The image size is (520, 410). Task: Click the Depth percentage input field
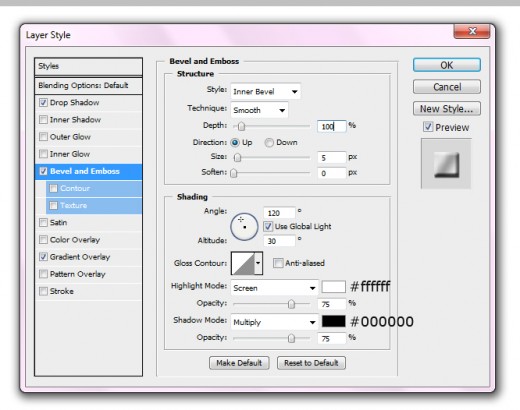click(x=332, y=126)
